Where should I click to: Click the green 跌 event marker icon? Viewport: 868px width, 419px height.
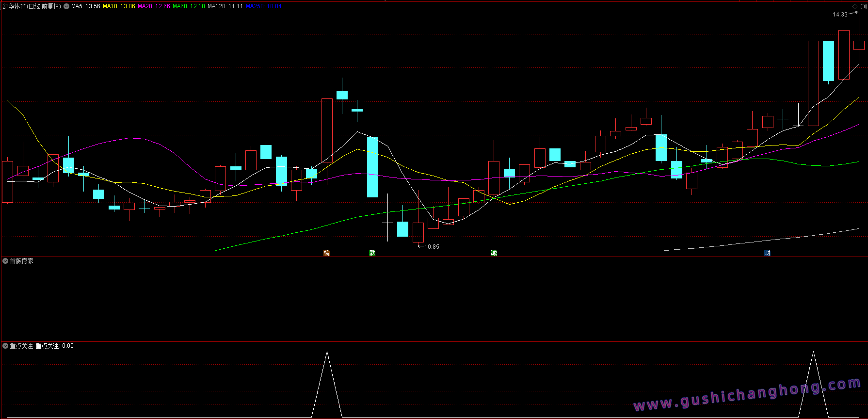tap(372, 253)
